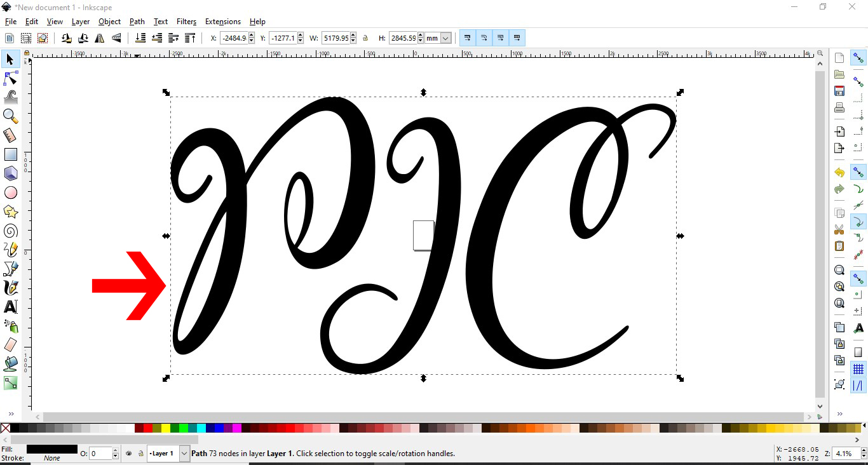
Task: Click the zoom percentage field
Action: tap(847, 454)
